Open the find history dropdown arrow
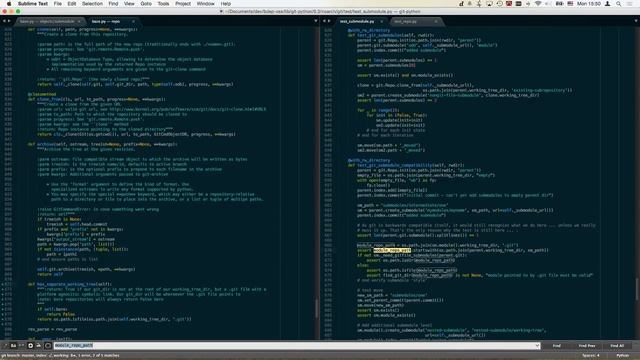Image resolution: width=640 pixels, height=360 pixels. [x=537, y=345]
